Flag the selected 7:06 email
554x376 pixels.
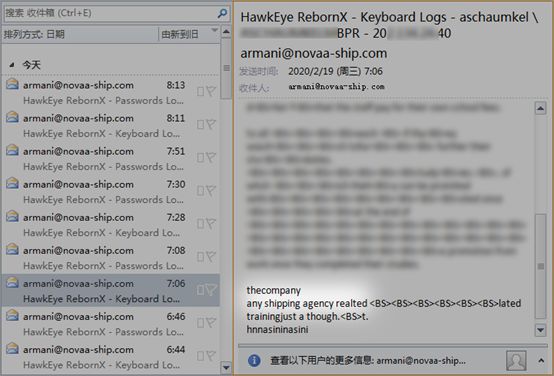[x=211, y=290]
